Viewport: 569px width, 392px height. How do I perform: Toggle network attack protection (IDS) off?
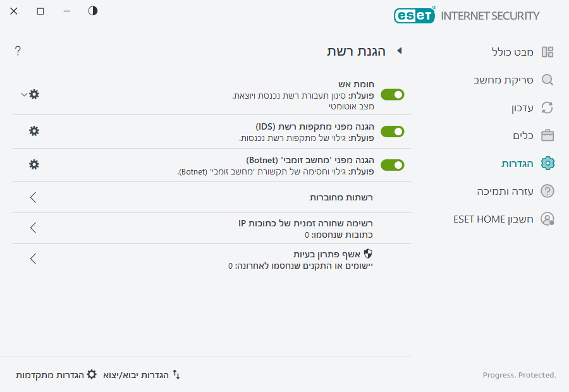[x=392, y=132]
